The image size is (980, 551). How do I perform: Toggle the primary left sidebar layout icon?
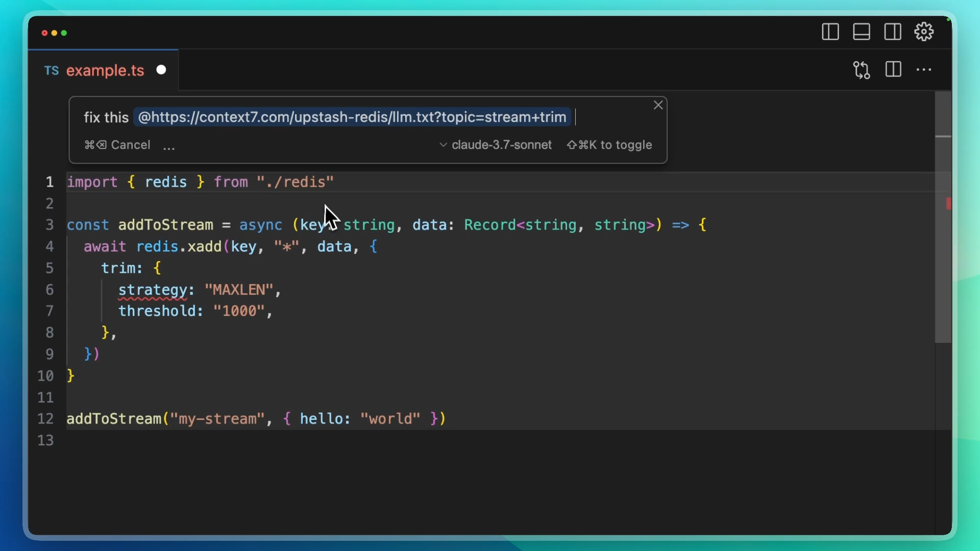click(x=830, y=32)
